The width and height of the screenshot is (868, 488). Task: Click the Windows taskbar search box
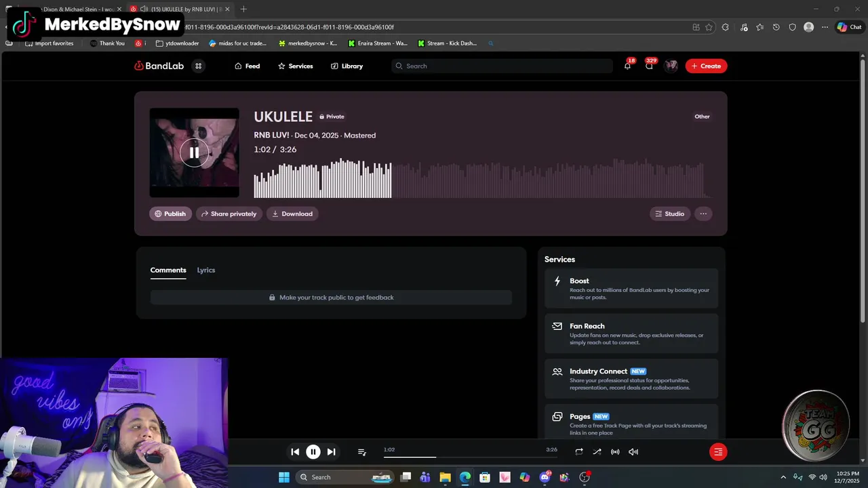click(x=346, y=477)
